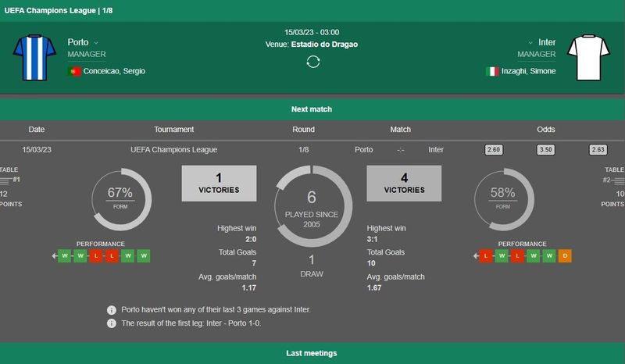Viewport: 625px width, 364px height.
Task: Click the Round column header
Action: point(303,130)
